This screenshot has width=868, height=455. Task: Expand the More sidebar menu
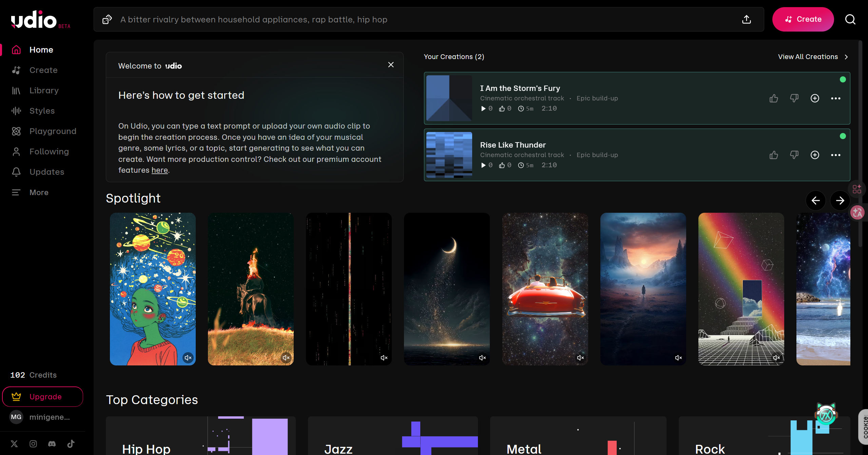point(39,192)
